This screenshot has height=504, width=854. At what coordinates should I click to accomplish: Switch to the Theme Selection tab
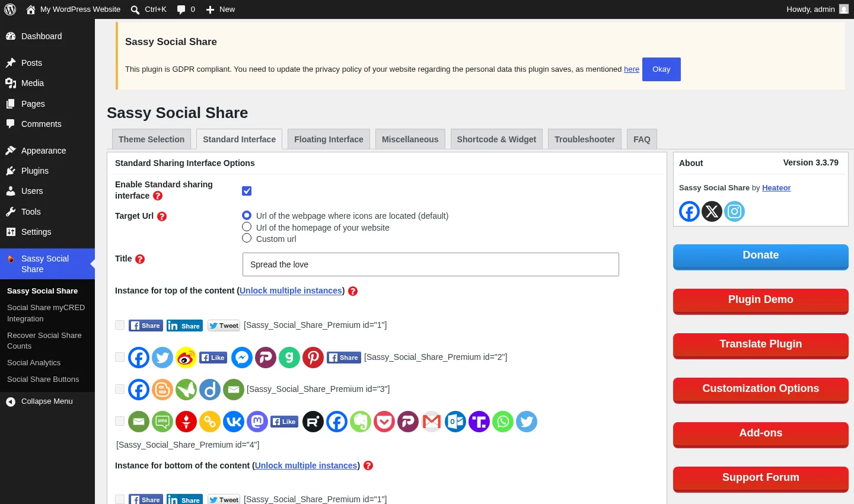(x=151, y=139)
